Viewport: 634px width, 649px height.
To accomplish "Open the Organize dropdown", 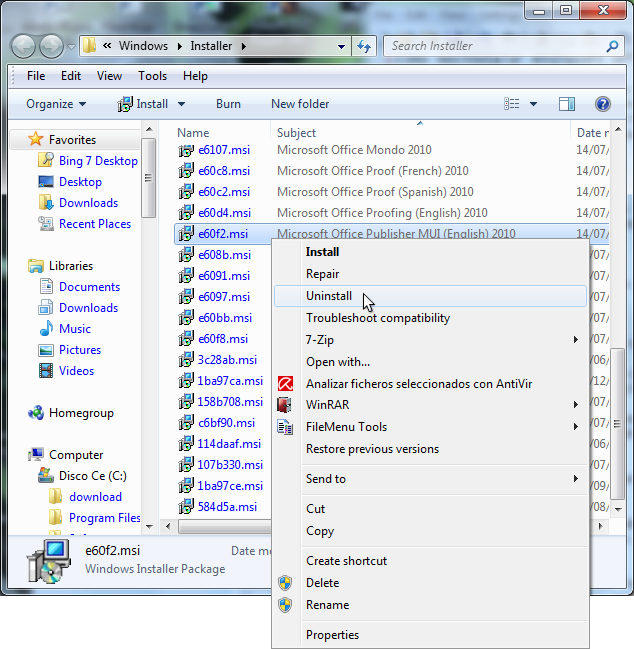I will pyautogui.click(x=56, y=104).
